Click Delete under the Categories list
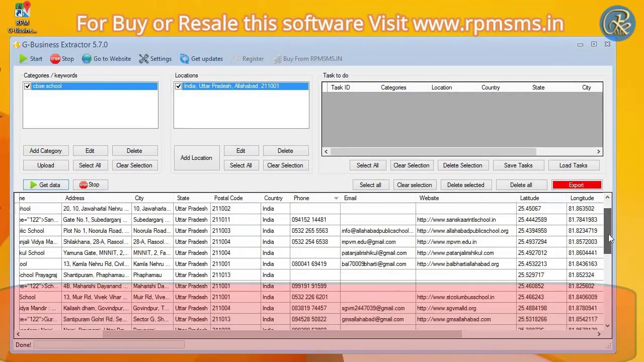644x362 pixels. pos(134,151)
